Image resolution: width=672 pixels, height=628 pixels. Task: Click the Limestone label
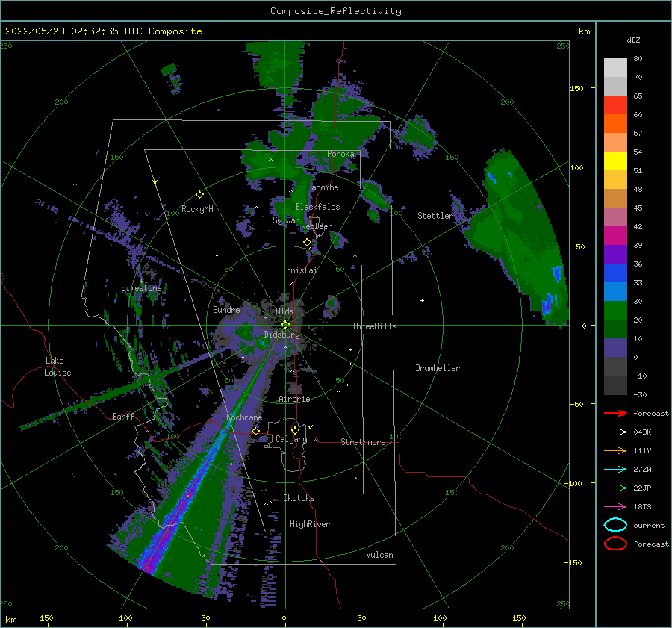(141, 288)
